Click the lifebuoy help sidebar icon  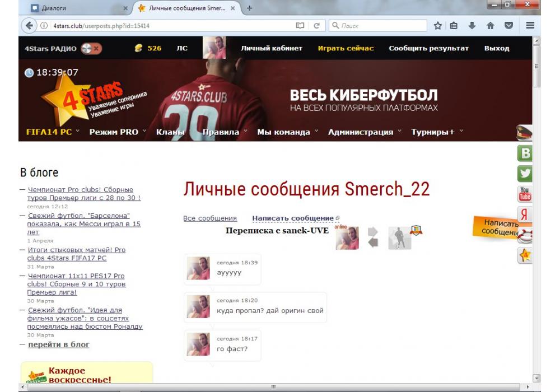pyautogui.click(x=525, y=236)
